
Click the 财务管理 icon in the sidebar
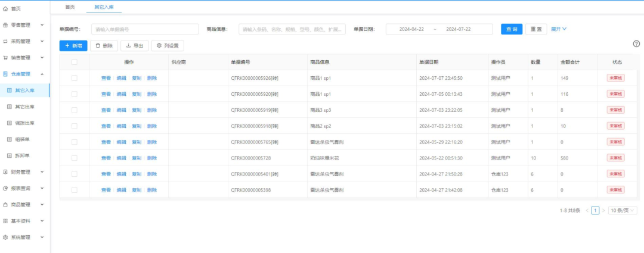pyautogui.click(x=5, y=171)
